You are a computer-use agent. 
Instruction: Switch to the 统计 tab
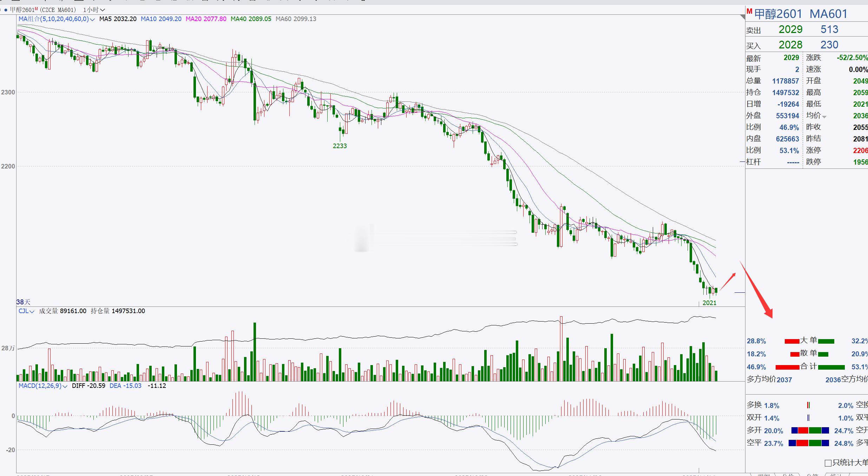(836, 475)
